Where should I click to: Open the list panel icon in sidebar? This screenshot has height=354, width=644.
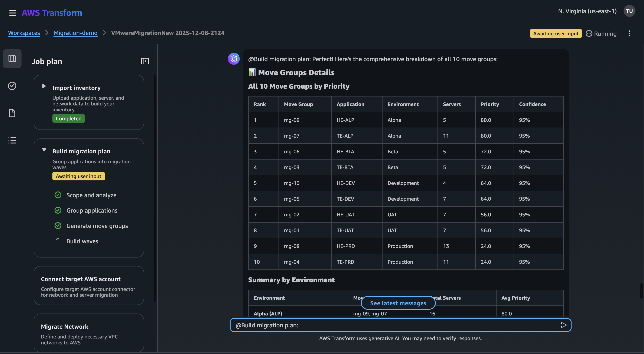(12, 140)
